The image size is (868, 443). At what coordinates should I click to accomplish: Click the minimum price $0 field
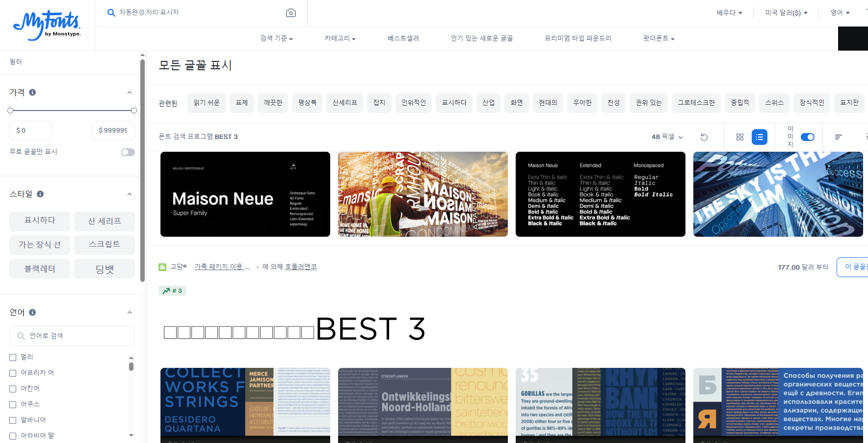pyautogui.click(x=31, y=131)
